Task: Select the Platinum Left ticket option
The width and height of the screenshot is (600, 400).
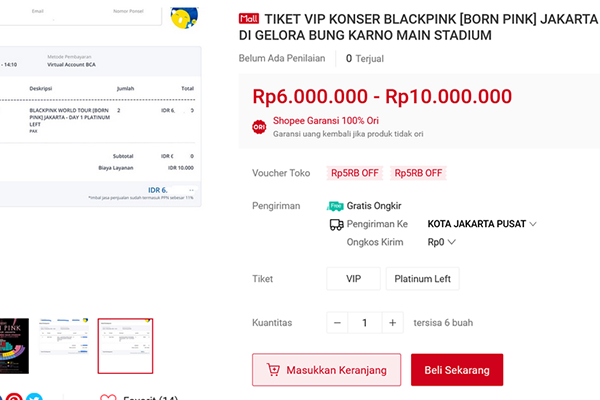Action: pos(425,279)
